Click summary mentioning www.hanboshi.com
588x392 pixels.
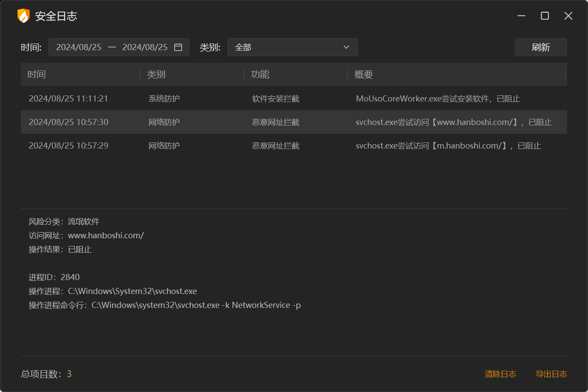pos(454,122)
